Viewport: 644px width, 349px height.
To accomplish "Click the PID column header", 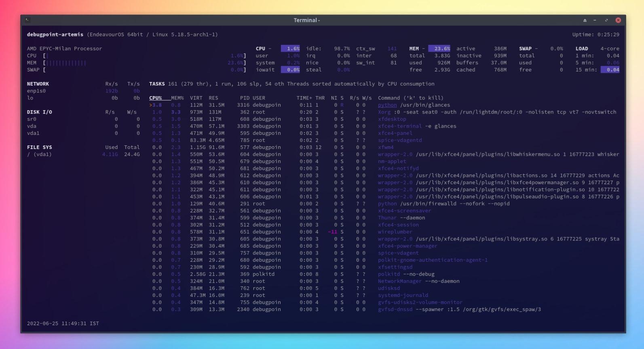I will pyautogui.click(x=245, y=98).
